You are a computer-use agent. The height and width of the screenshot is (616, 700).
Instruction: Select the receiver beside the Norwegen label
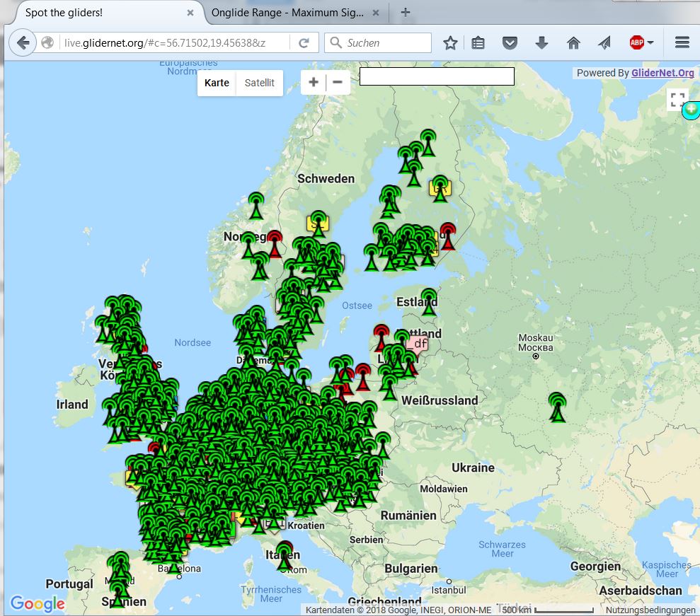click(x=248, y=245)
